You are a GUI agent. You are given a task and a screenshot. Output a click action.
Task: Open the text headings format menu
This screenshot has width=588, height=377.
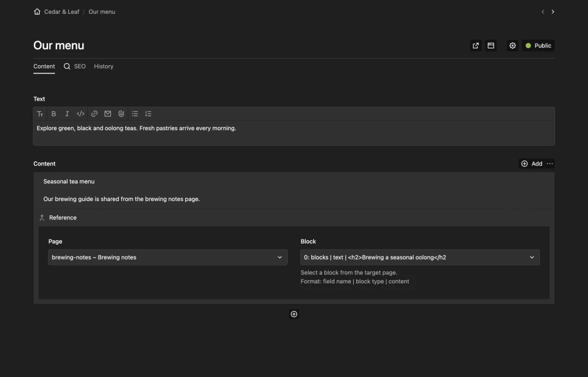click(x=40, y=114)
